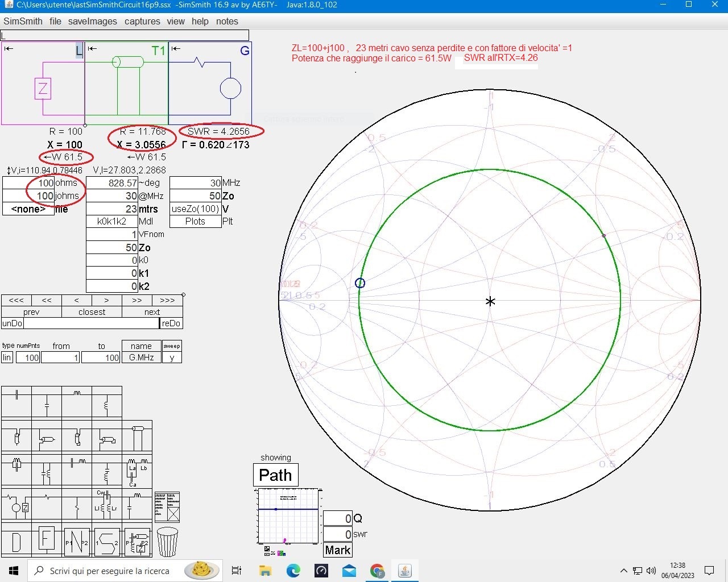Pick the generator with load Z element
Screen dimensions: 728x582
tap(16, 504)
